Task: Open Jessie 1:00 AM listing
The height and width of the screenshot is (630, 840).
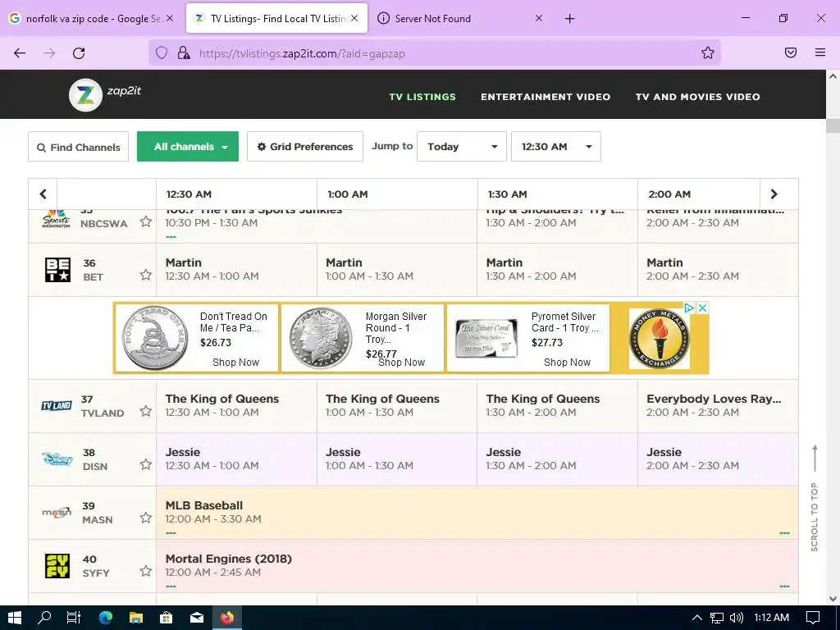Action: pos(397,459)
